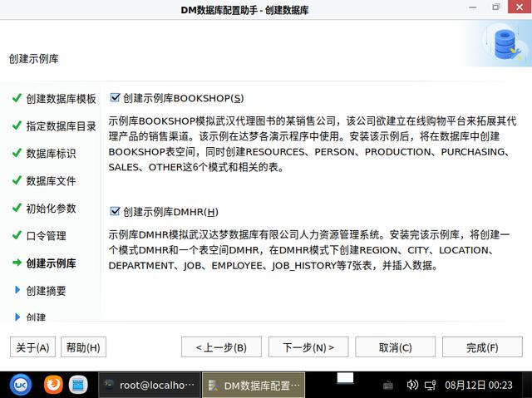Go to the 口令管理 step
532x398 pixels.
46,236
